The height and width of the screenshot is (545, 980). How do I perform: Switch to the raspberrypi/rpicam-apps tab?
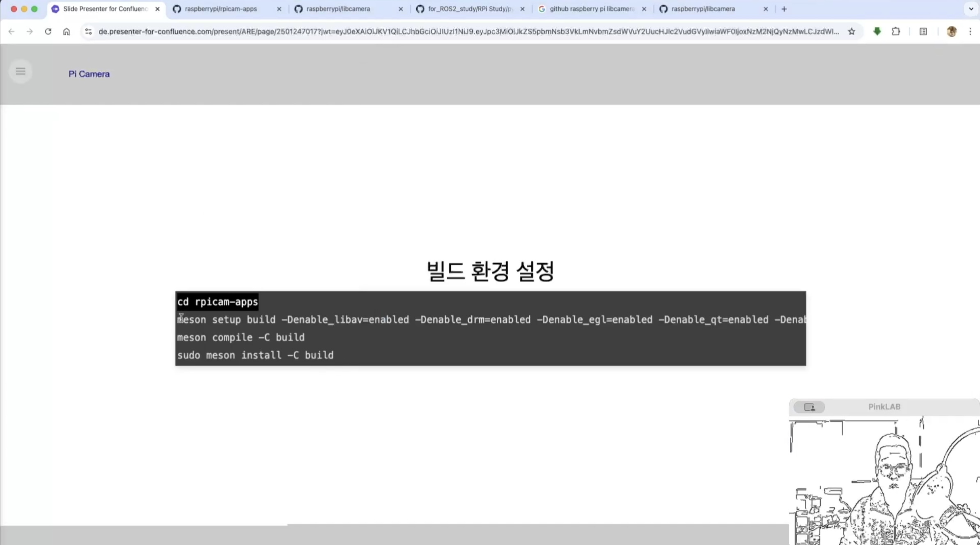[221, 9]
